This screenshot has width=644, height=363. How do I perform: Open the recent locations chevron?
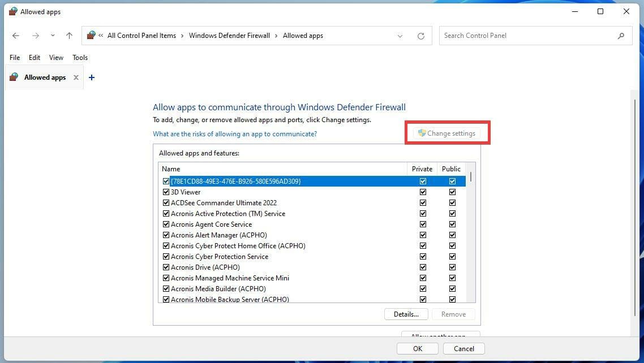coord(53,36)
